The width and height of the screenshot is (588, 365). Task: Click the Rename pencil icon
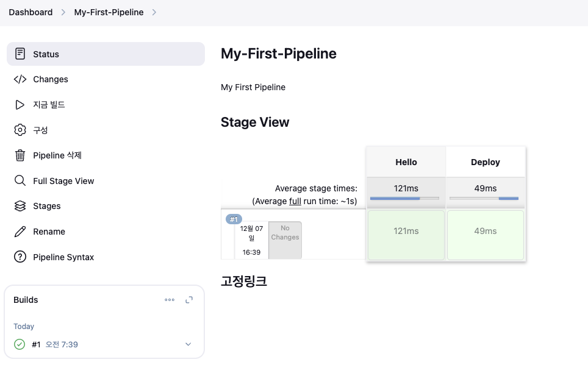pos(20,232)
